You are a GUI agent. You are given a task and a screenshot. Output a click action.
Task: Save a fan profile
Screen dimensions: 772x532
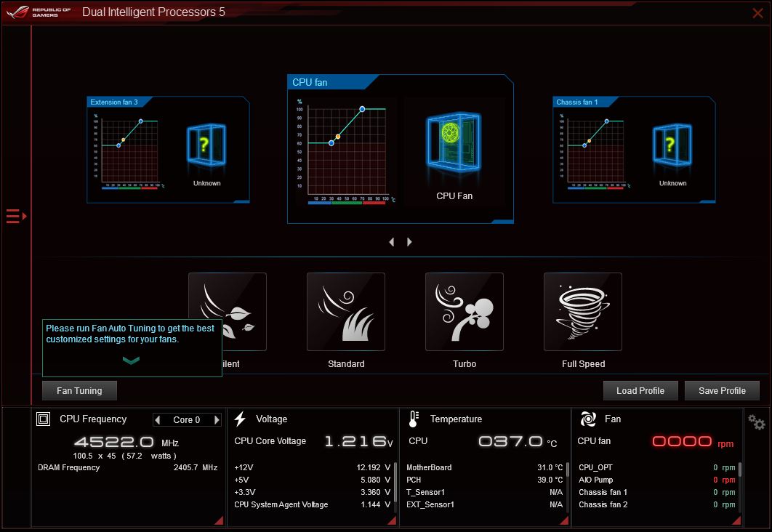coord(722,390)
